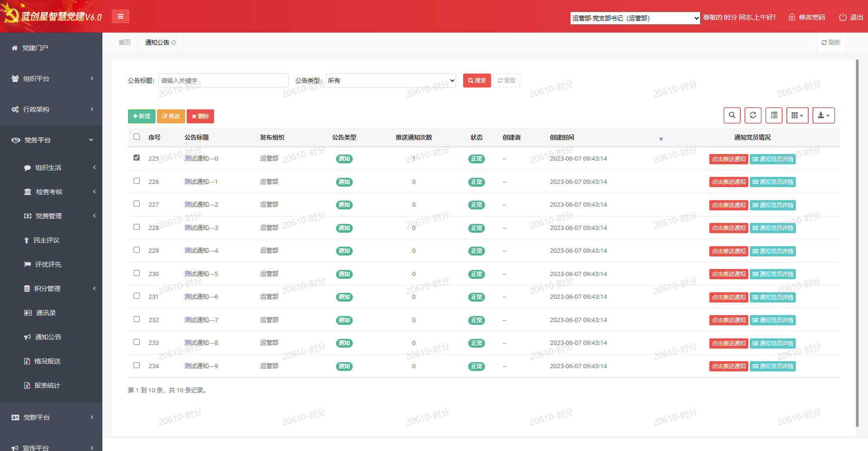Collapse the 党务平台 chevron in sidebar
The height and width of the screenshot is (451, 868).
click(x=91, y=140)
